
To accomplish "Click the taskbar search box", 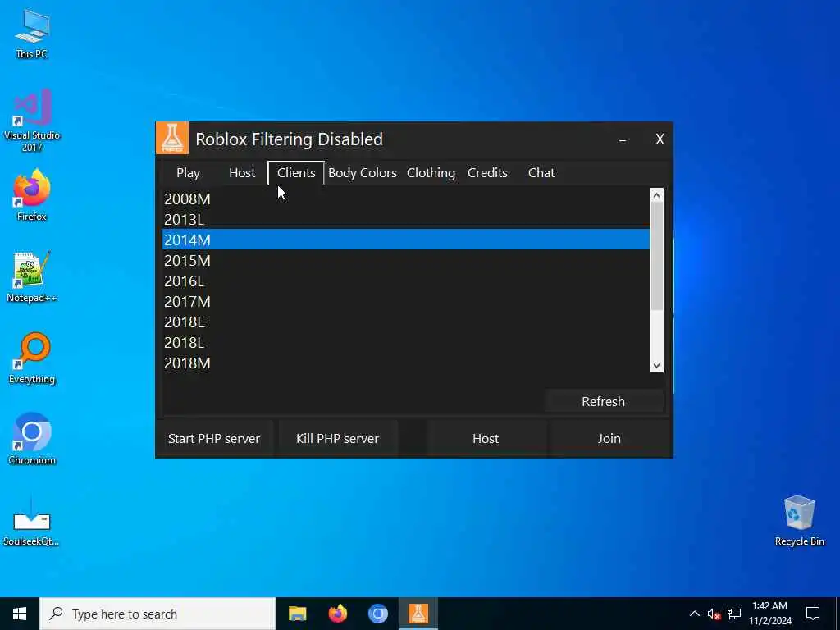I will click(x=157, y=614).
